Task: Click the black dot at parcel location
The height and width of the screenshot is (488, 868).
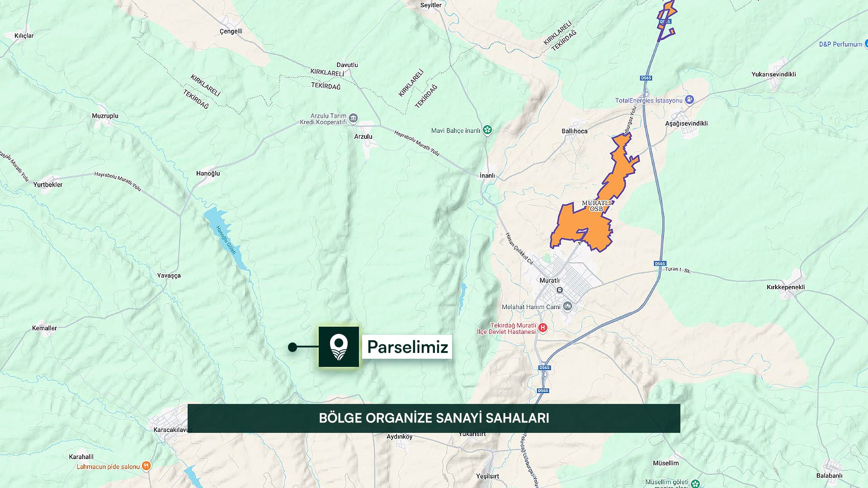Action: click(292, 347)
